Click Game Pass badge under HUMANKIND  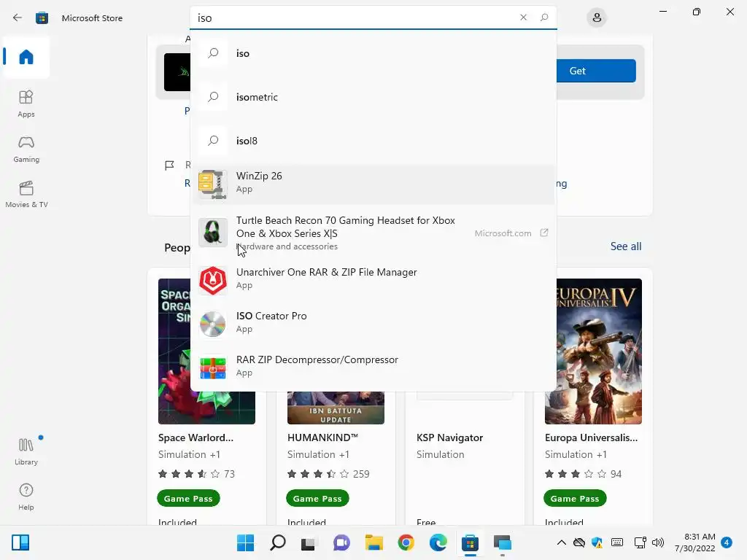click(317, 499)
